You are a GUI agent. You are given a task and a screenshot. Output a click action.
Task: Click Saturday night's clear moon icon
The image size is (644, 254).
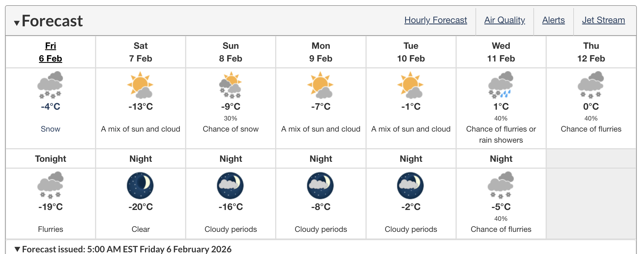coord(140,185)
